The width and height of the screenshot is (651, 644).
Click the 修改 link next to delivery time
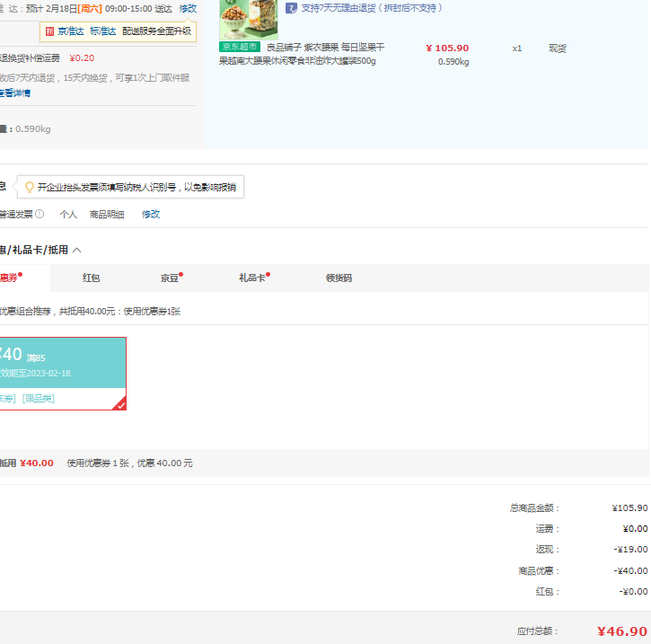tap(188, 9)
